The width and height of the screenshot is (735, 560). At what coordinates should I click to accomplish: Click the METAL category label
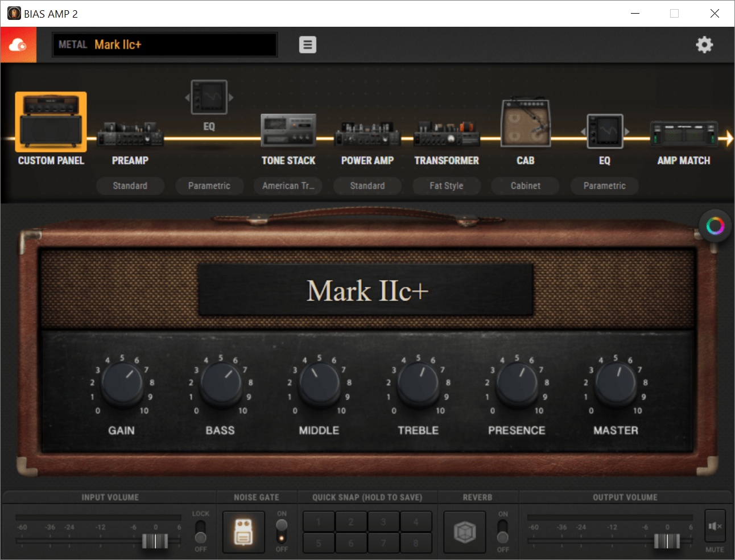tap(73, 44)
